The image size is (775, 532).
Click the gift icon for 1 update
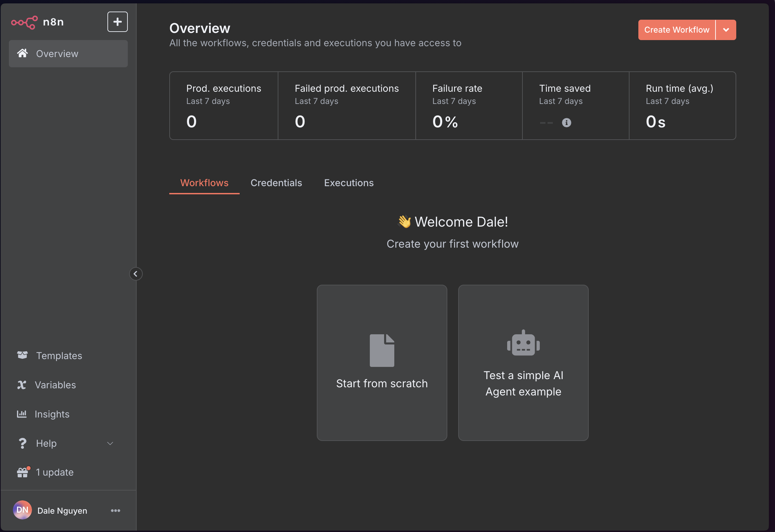tap(22, 472)
